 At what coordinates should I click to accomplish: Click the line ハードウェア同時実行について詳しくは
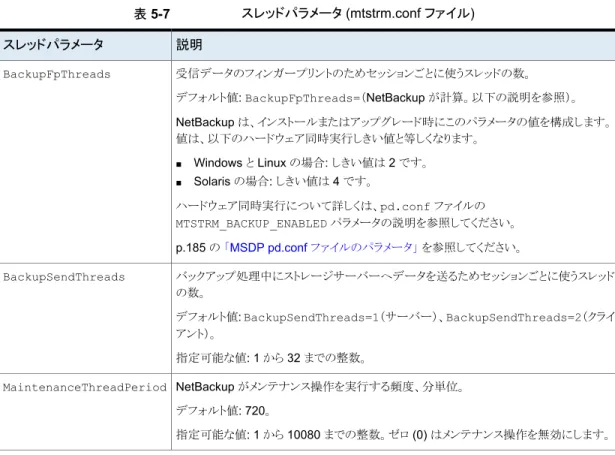pos(331,206)
